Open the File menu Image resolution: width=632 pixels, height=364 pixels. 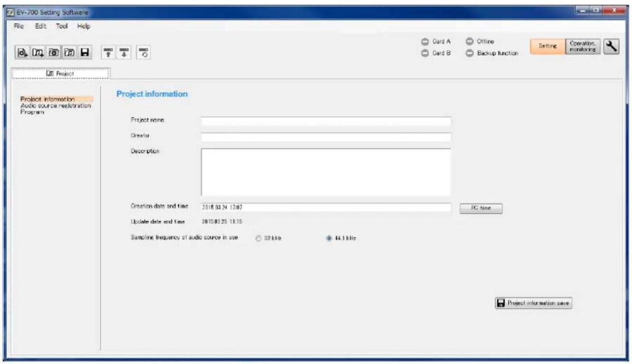click(x=18, y=26)
